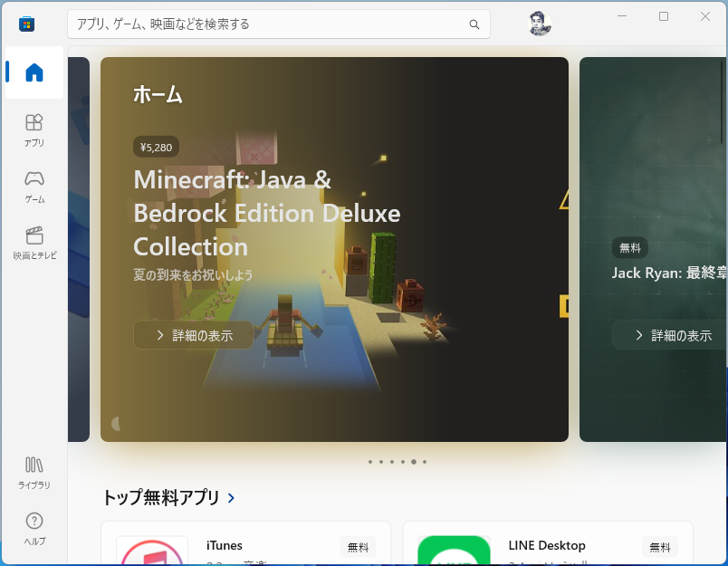Click the 無料 button for LINE Desktop

coord(660,547)
